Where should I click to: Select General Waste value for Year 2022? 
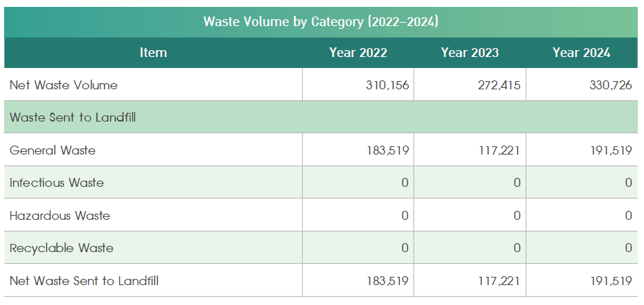tap(387, 150)
